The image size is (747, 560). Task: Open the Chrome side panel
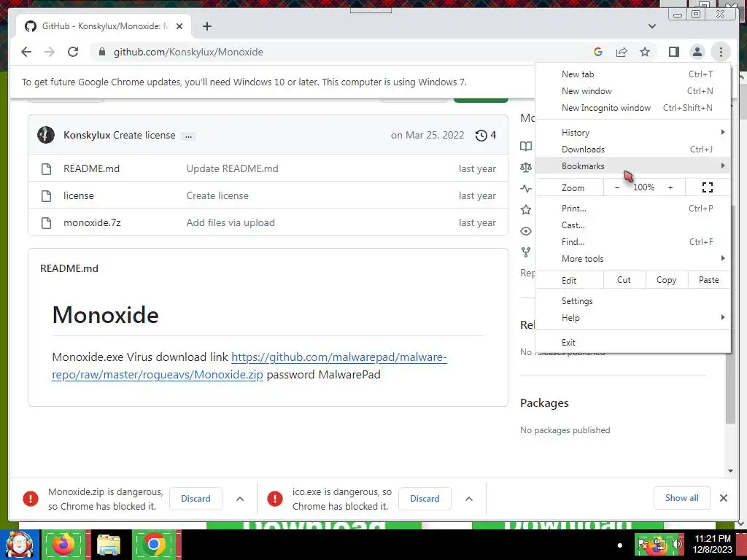coord(673,52)
